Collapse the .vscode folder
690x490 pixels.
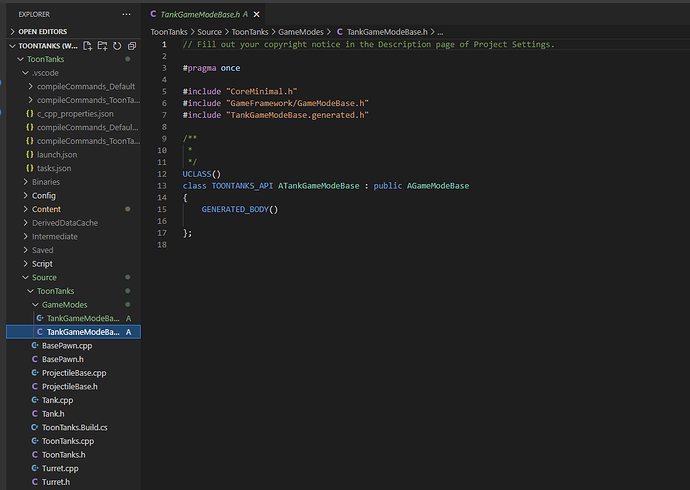click(x=46, y=73)
